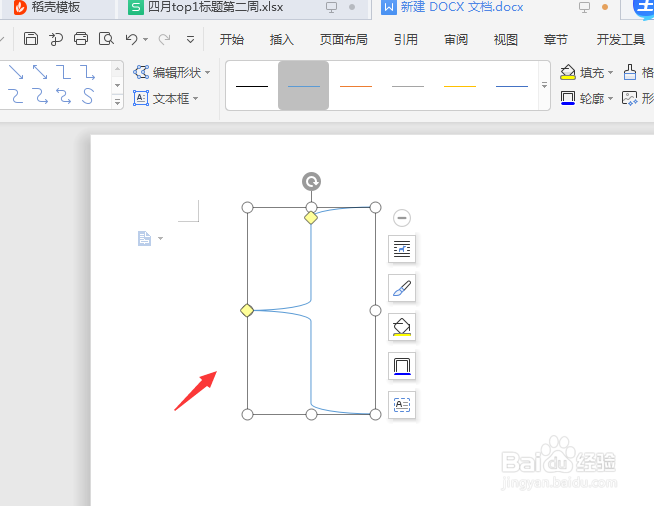Select the curved arrow connector shape
Screen dimensions: 654x506
[40, 96]
